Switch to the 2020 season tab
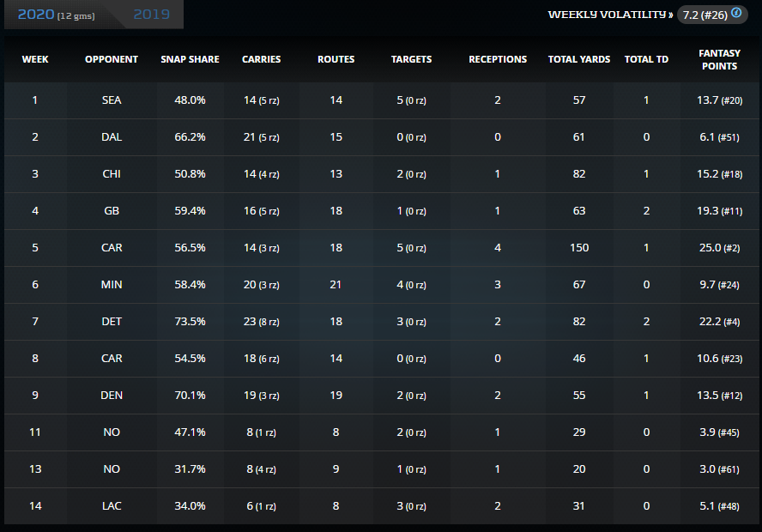This screenshot has height=532, width=762. [x=57, y=15]
